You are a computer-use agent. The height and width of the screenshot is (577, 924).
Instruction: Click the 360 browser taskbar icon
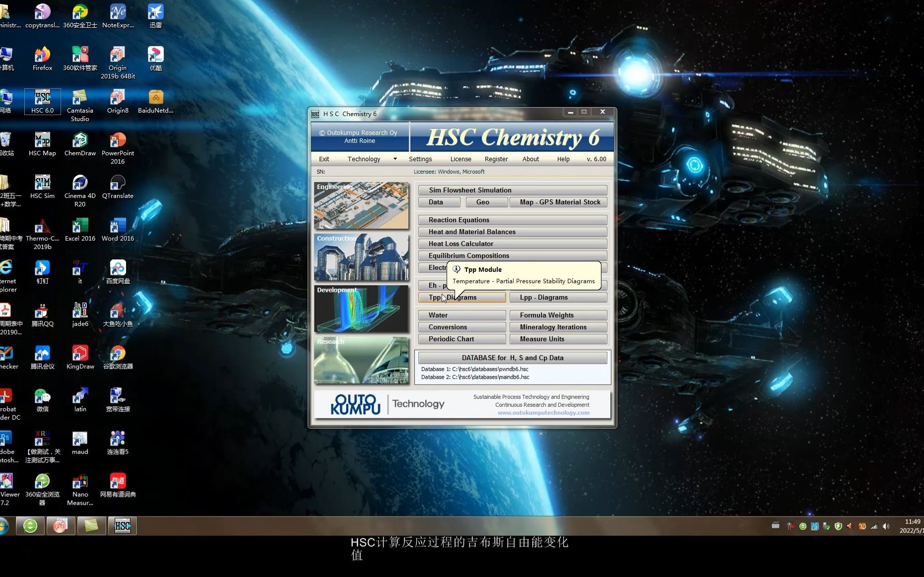coord(30,526)
